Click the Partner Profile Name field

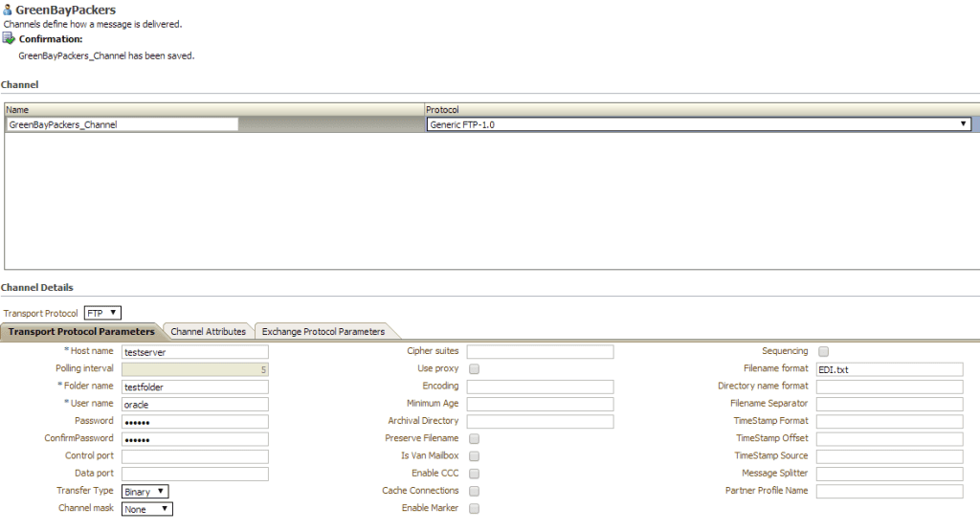coord(889,492)
